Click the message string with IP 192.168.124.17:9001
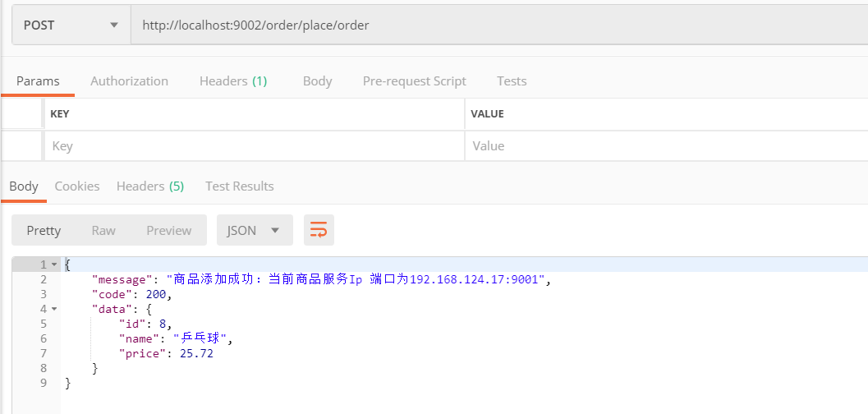 click(x=356, y=279)
